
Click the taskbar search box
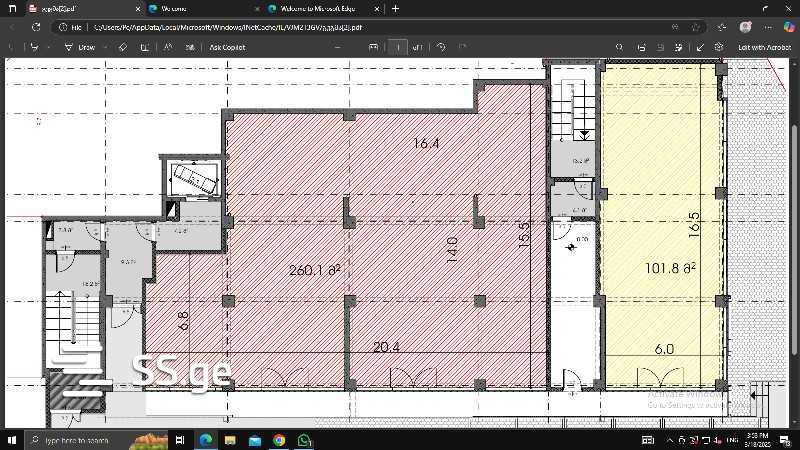(80, 440)
